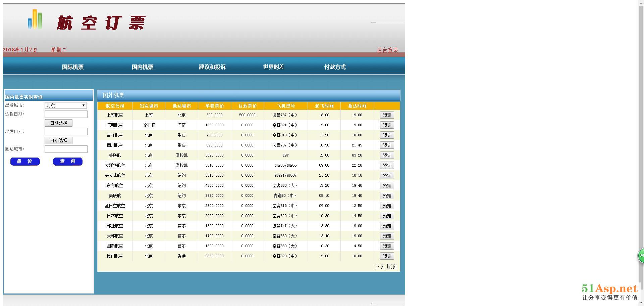The width and height of the screenshot is (644, 306).
Task: Open the 付款方式 menu item
Action: (335, 67)
